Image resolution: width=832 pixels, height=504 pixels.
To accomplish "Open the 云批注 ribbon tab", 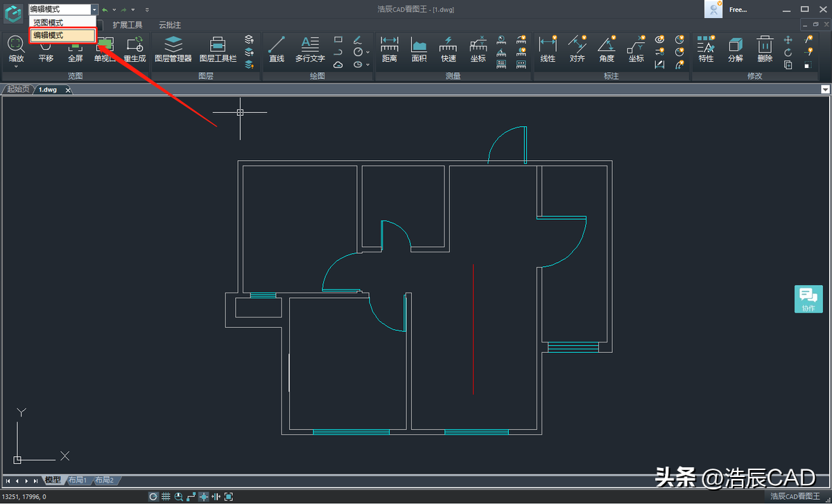I will pos(170,25).
